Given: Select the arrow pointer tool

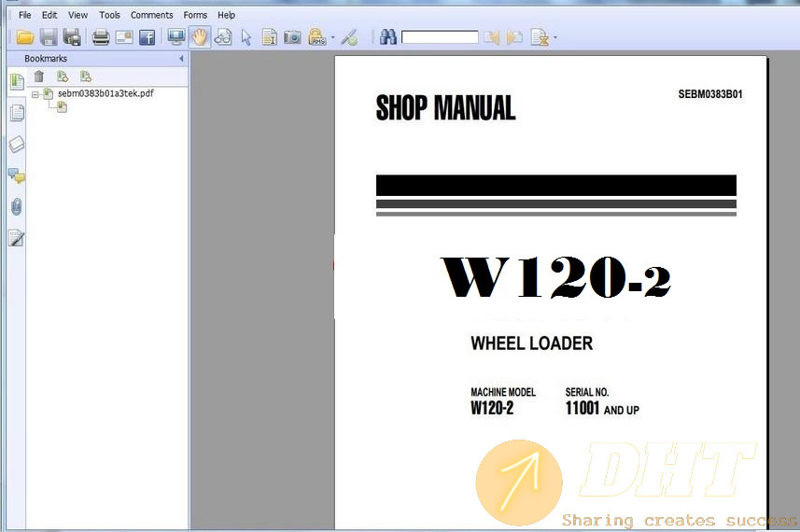Looking at the screenshot, I should coord(246,37).
